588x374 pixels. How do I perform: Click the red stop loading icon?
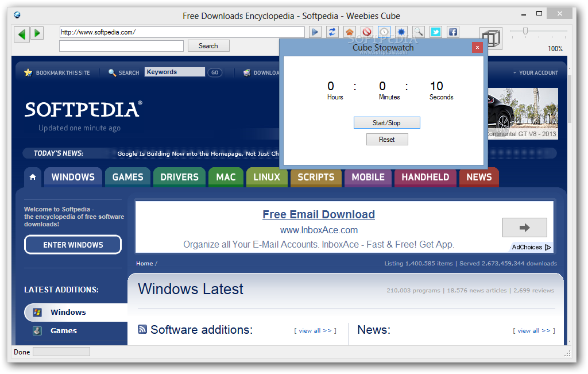click(x=367, y=32)
